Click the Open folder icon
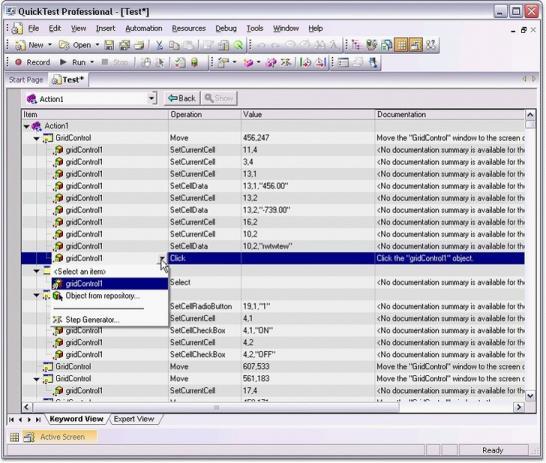 [x=64, y=45]
